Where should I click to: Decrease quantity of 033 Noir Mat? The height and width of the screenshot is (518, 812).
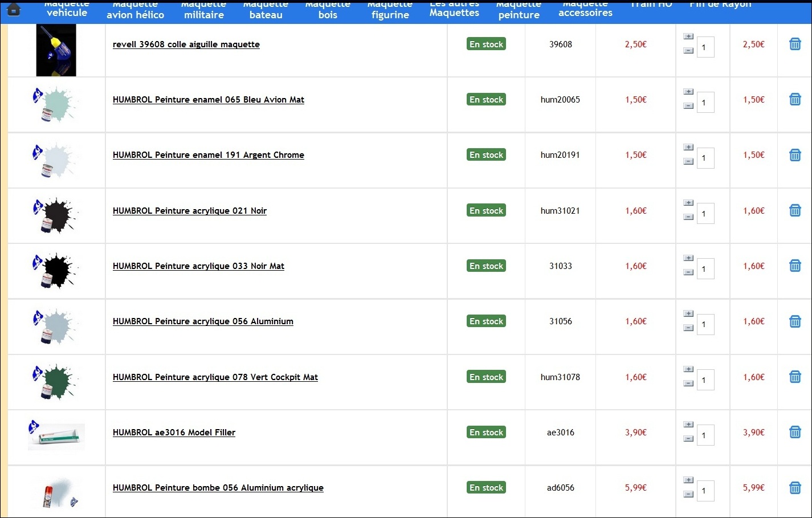(688, 272)
